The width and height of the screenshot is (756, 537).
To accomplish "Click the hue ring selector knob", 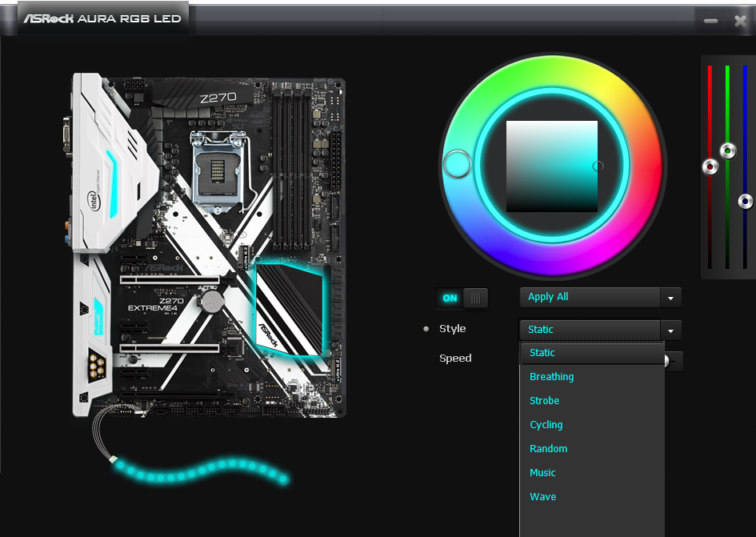I will (457, 165).
